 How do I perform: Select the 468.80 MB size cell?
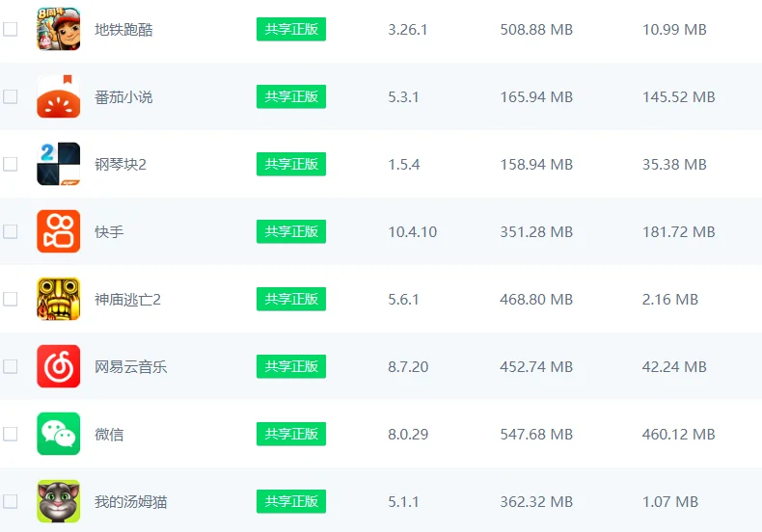click(x=536, y=300)
